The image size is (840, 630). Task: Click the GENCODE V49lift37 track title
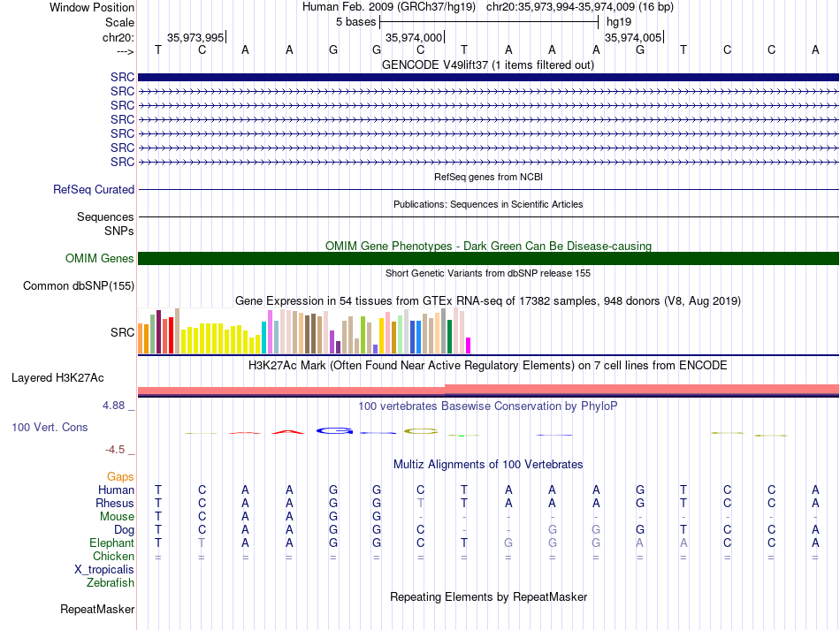(x=488, y=65)
